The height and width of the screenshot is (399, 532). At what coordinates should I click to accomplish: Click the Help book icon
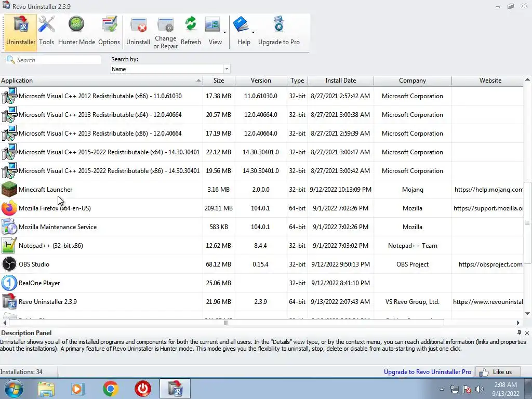242,25
